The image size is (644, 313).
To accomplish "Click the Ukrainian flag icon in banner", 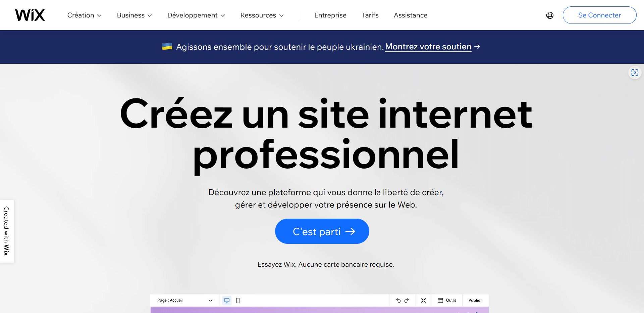I will coord(167,46).
